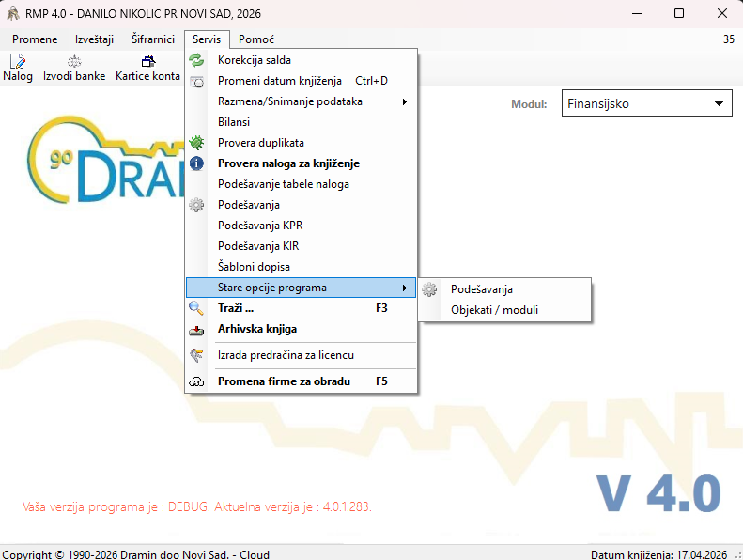Click the Datum knjiženja status bar entry
This screenshot has width=743, height=560.
pos(658,554)
